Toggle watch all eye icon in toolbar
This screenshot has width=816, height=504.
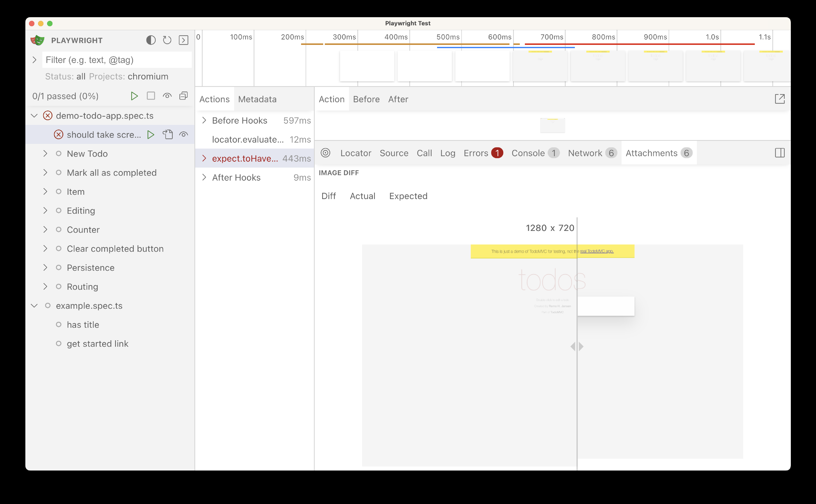point(167,96)
